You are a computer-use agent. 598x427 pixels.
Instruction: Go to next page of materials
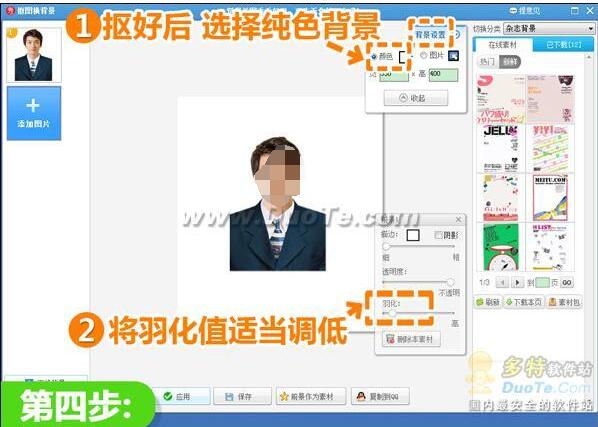pyautogui.click(x=518, y=283)
